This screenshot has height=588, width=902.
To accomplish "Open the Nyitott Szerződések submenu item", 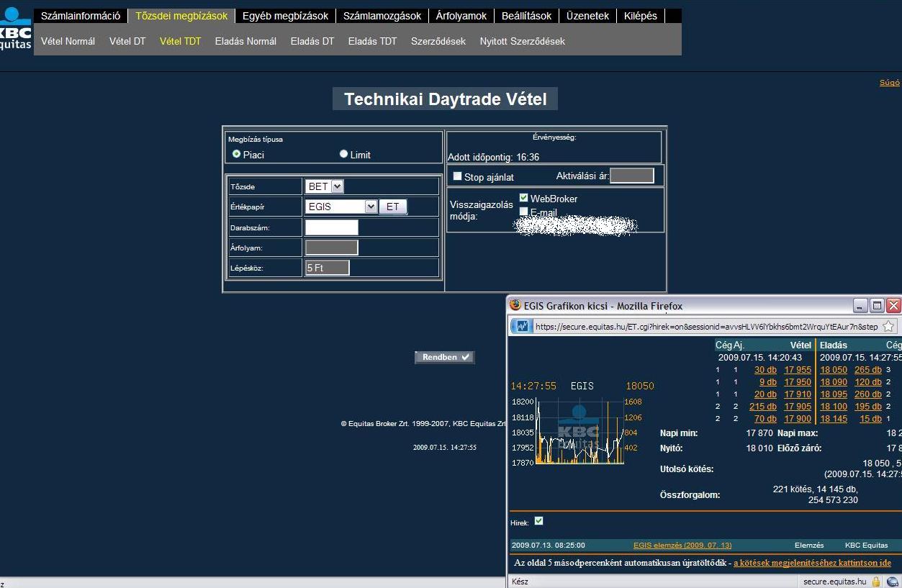I will click(523, 41).
